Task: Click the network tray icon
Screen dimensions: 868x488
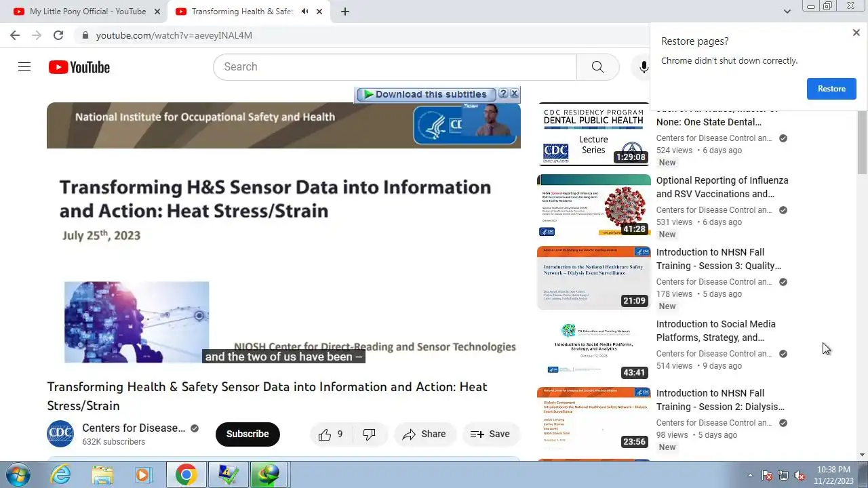Action: tap(783, 475)
